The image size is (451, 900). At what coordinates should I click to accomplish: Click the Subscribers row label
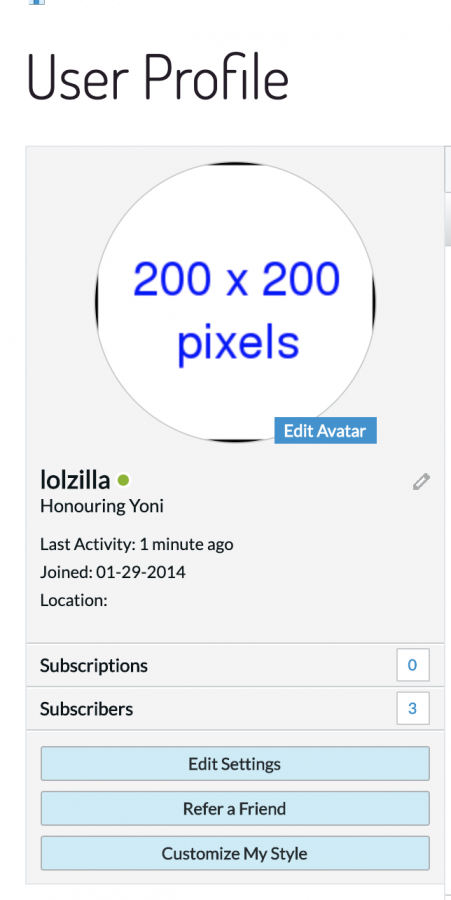pyautogui.click(x=86, y=709)
